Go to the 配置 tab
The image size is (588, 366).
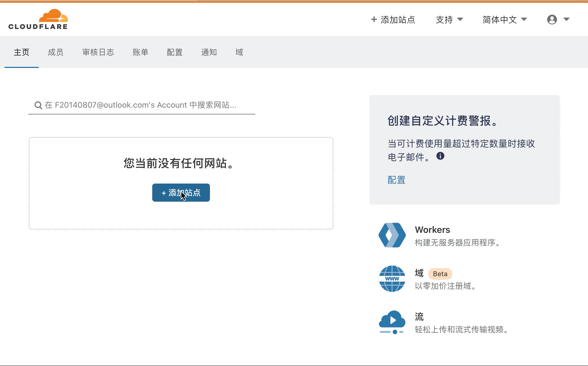click(175, 52)
